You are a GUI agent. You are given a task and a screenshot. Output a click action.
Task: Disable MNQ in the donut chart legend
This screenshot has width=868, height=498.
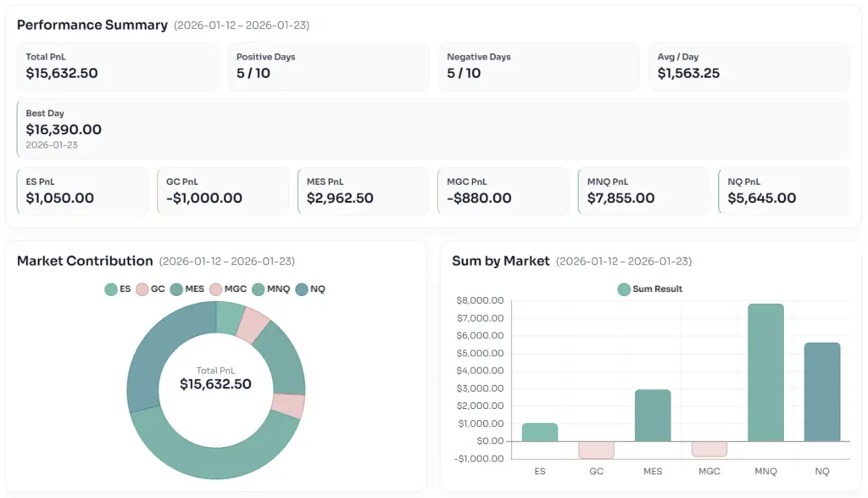click(x=270, y=289)
